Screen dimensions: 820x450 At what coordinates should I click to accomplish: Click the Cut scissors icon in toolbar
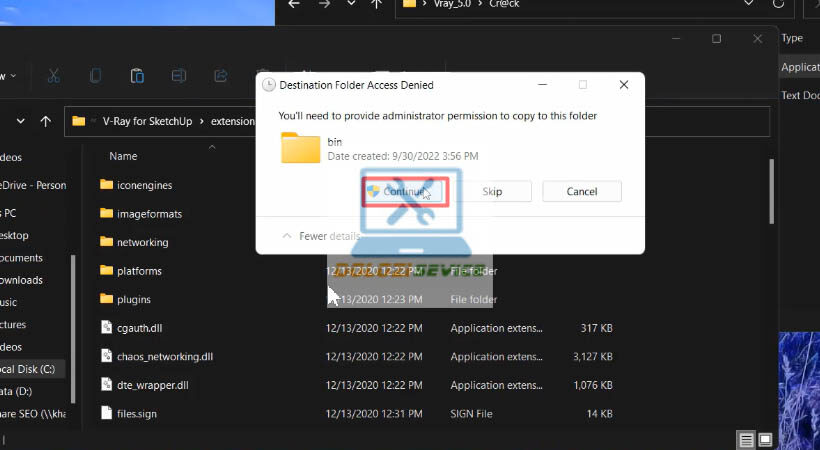tap(54, 76)
